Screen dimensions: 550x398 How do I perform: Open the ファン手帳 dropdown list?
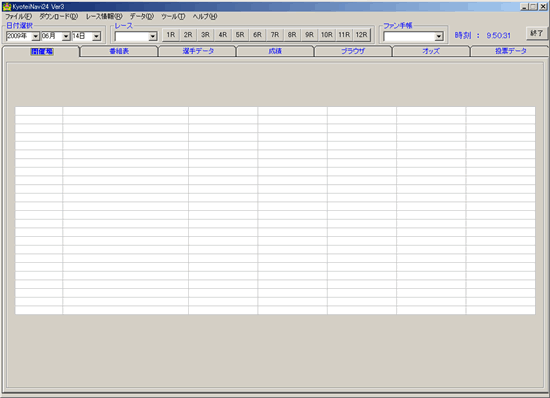(439, 36)
